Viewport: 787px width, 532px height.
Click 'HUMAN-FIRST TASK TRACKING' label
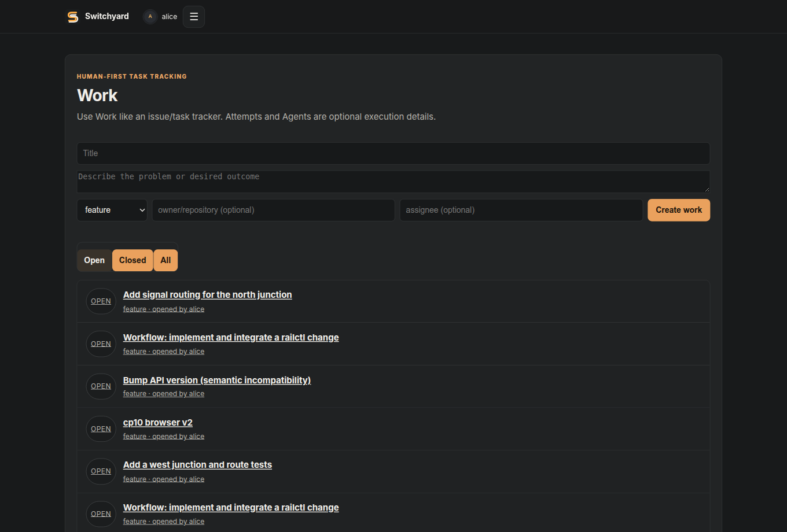pyautogui.click(x=132, y=76)
